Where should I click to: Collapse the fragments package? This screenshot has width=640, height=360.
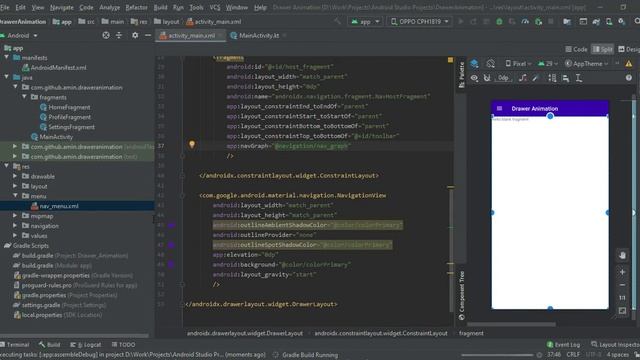(x=24, y=97)
